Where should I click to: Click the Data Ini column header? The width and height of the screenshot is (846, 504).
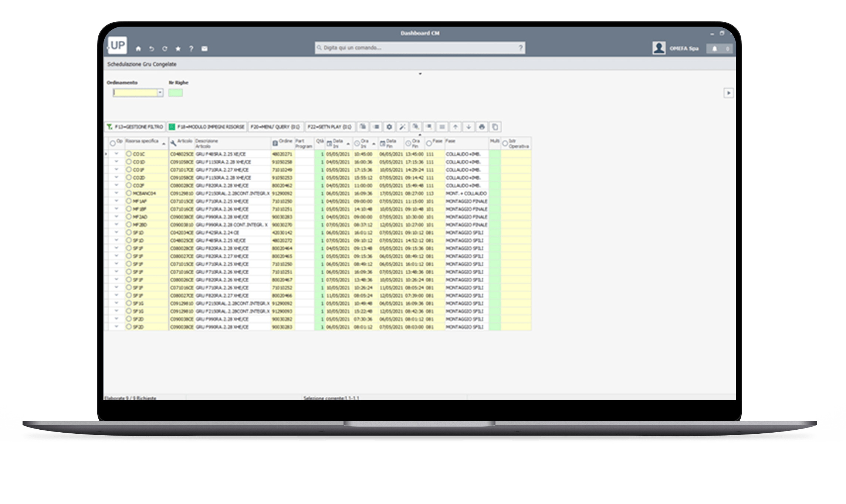(x=338, y=143)
